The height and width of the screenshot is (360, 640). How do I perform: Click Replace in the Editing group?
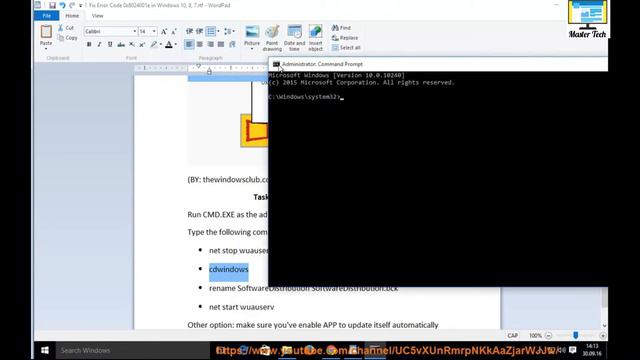pos(345,38)
